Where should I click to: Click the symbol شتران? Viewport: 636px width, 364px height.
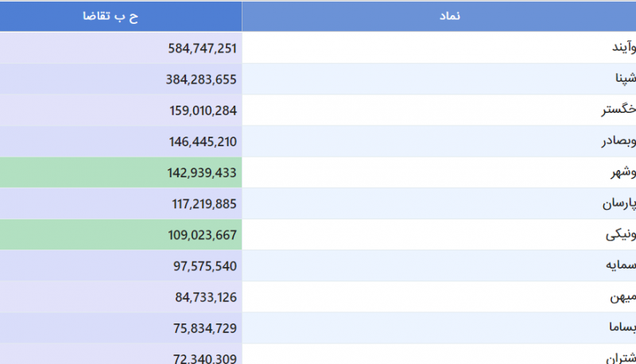(x=621, y=358)
